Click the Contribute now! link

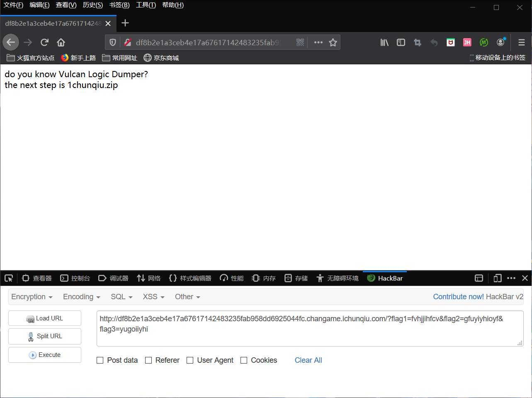459,297
